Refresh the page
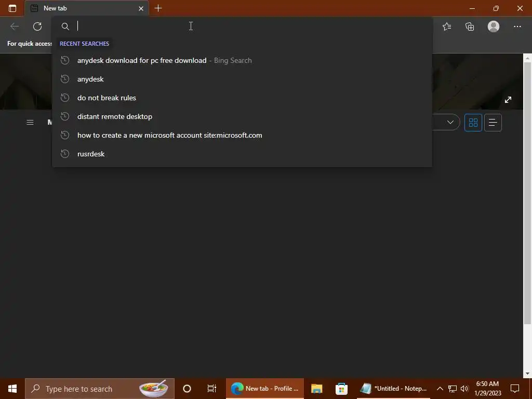Viewport: 532px width, 399px height. pyautogui.click(x=37, y=26)
